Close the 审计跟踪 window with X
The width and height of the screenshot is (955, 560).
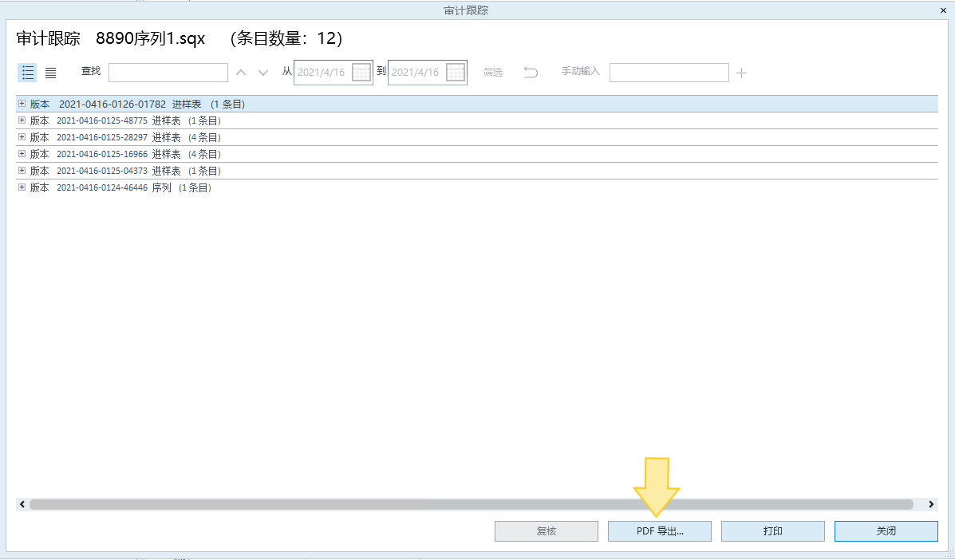(x=943, y=10)
